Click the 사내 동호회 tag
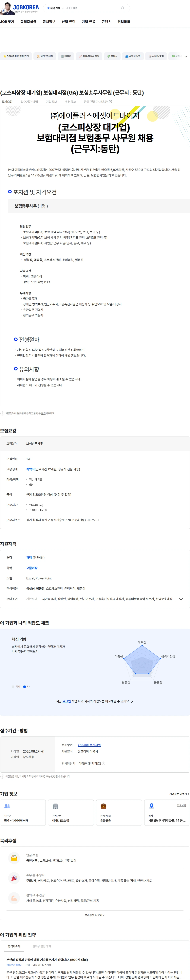Image resolution: width=190 pixels, height=980 pixels. click(156, 56)
